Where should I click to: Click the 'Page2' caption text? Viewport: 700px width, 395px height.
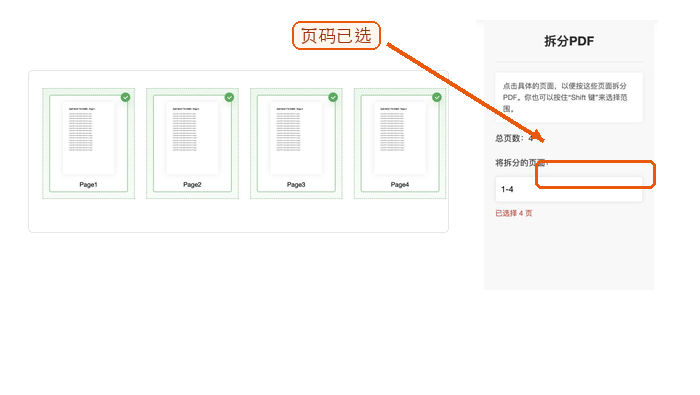tap(192, 184)
